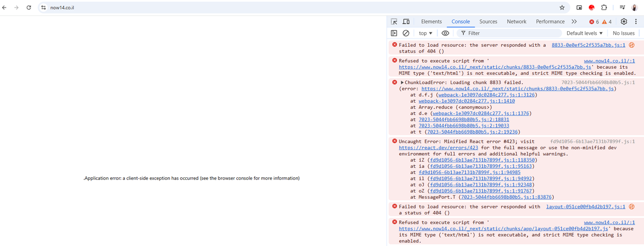Open the 7023-5044fbb6698b80b5.js:1:83876 link
Image resolution: width=644 pixels, height=246 pixels.
(506, 197)
